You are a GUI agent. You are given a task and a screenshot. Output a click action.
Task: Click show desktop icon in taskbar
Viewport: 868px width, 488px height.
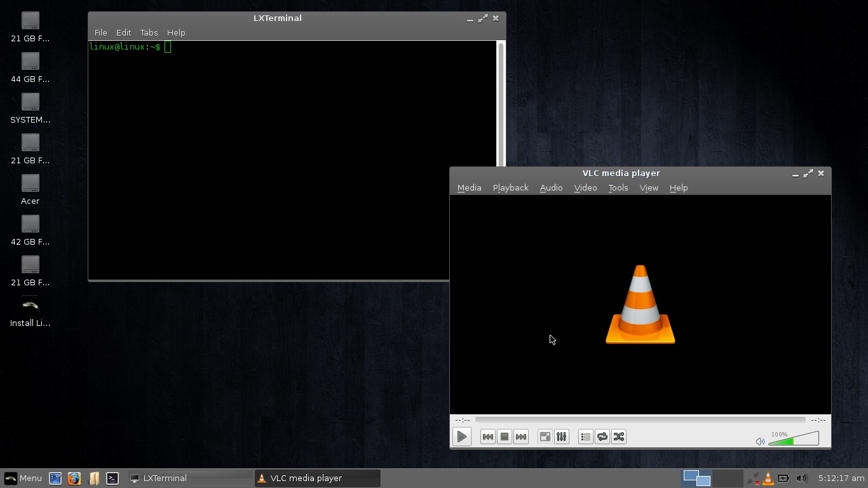pos(55,478)
